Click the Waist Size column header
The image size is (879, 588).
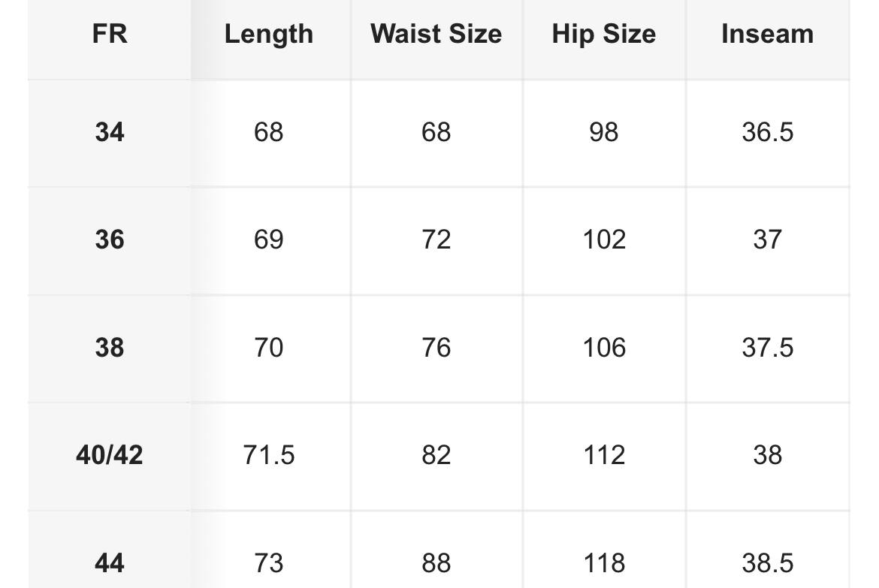(x=436, y=34)
